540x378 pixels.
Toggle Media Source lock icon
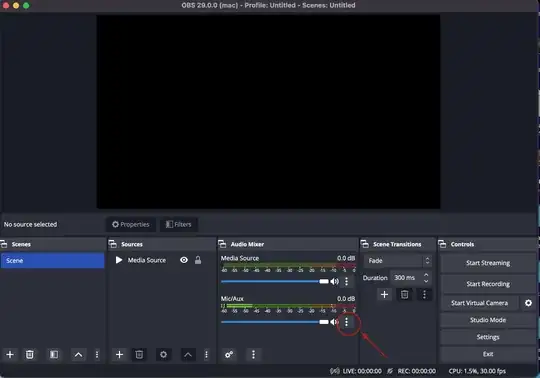pyautogui.click(x=198, y=260)
